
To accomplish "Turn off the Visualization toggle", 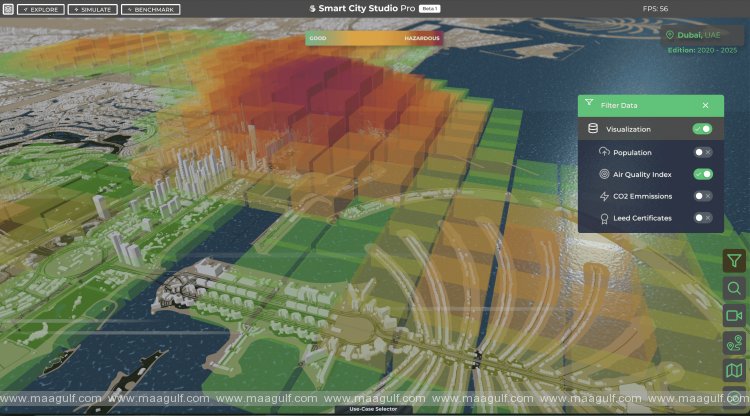I will [x=702, y=129].
